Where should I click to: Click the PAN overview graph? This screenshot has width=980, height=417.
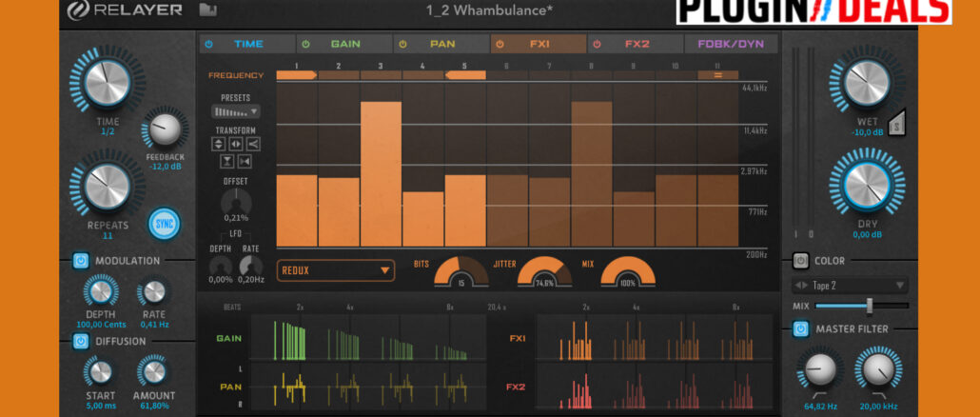(369, 387)
